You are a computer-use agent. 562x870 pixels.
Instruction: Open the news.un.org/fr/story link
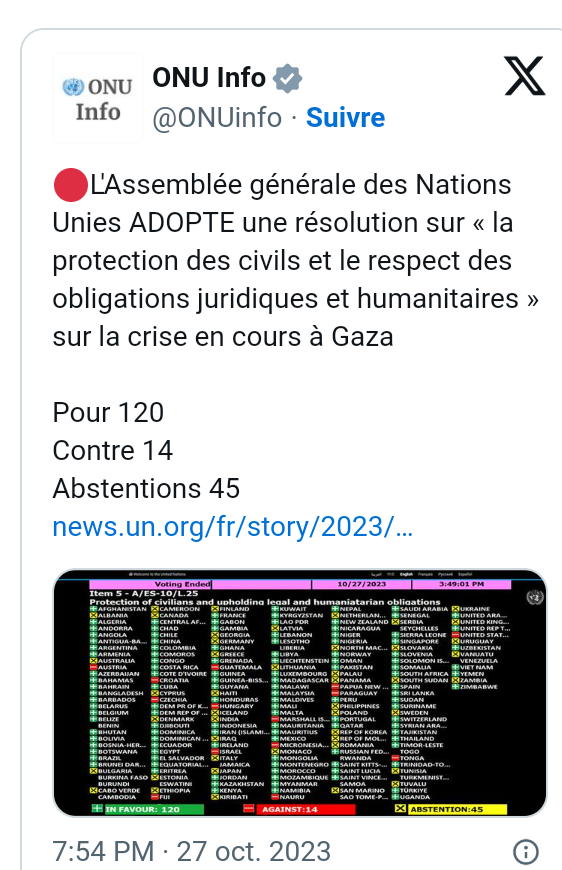click(232, 527)
